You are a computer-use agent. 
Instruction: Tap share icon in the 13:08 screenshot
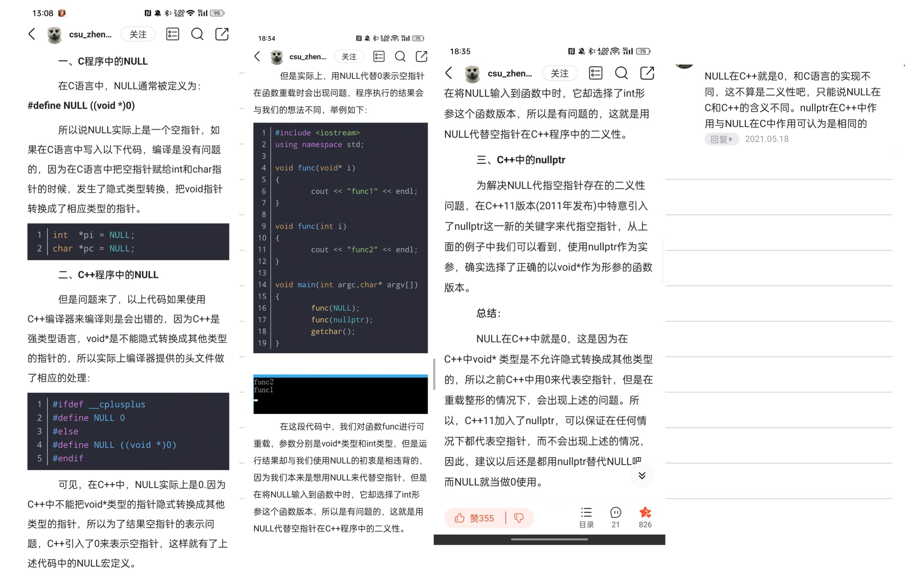point(222,34)
